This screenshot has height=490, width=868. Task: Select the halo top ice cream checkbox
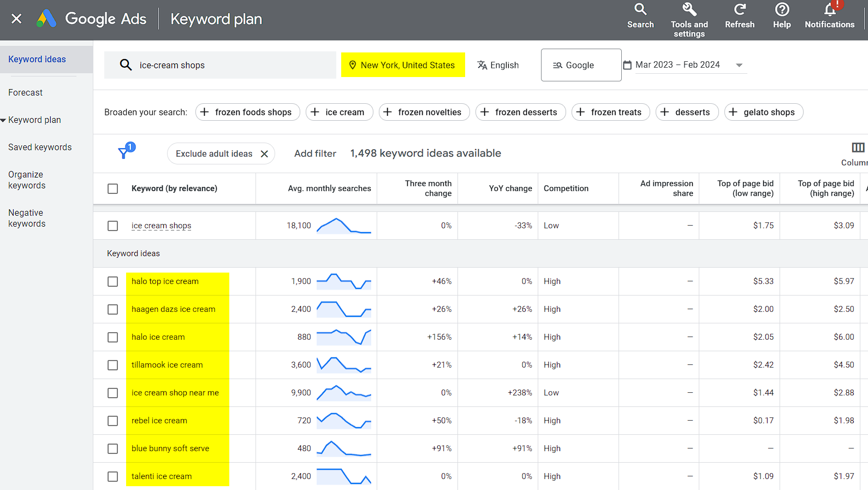coord(113,281)
